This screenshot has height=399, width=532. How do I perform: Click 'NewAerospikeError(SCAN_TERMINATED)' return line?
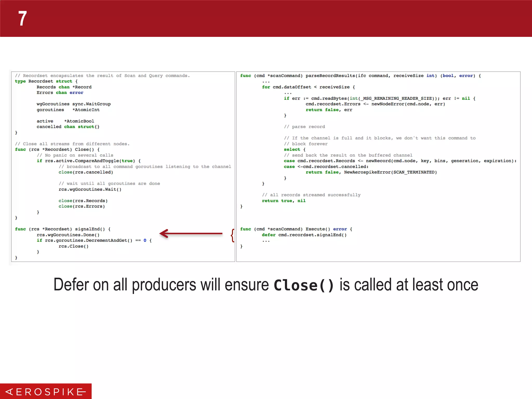[371, 172]
